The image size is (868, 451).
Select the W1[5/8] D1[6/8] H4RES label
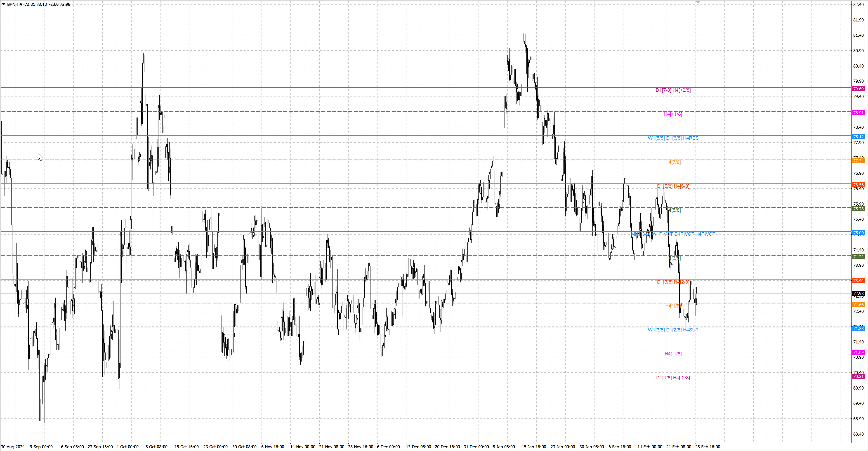[673, 138]
